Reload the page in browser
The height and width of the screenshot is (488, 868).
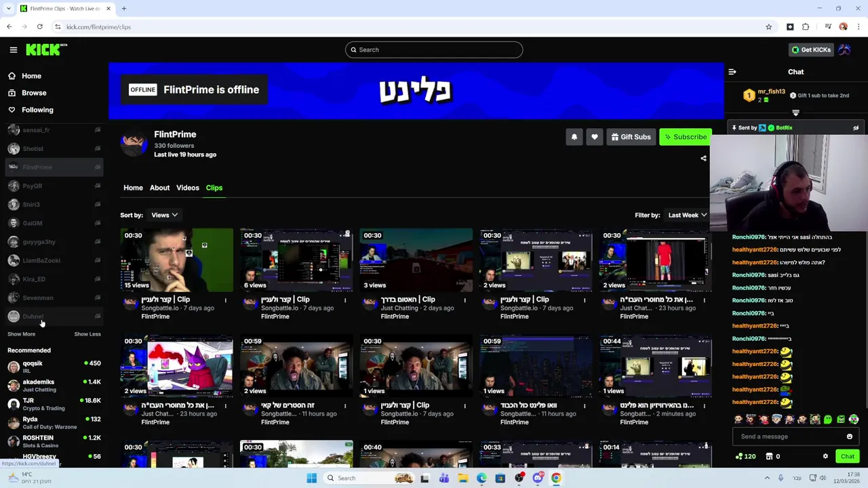tap(40, 27)
